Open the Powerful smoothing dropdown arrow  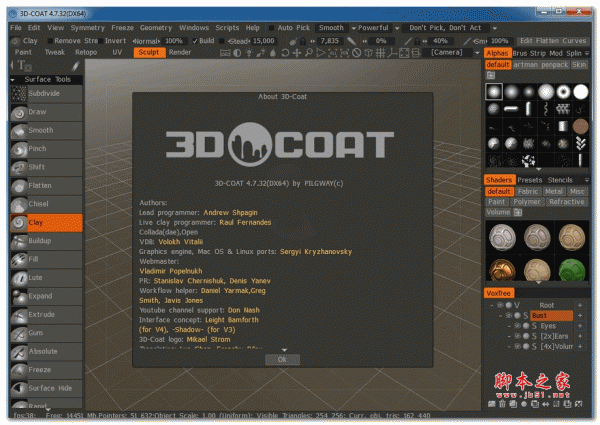397,28
